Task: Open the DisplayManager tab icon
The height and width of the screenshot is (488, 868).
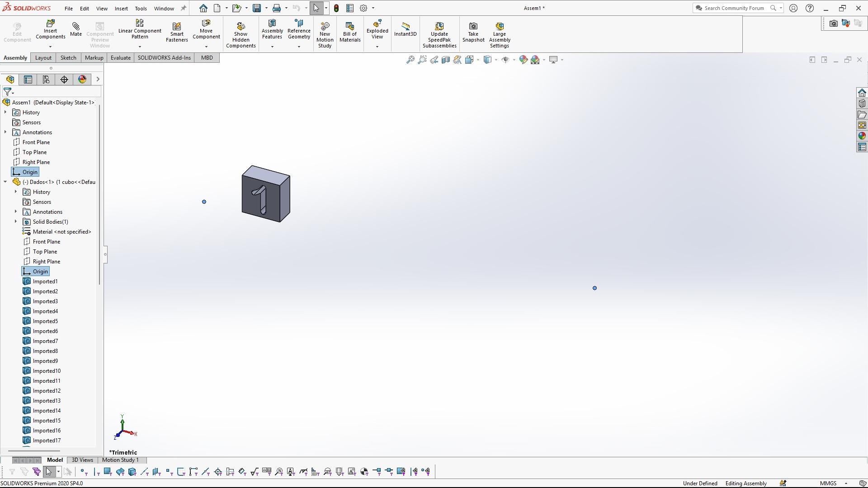Action: (x=82, y=80)
